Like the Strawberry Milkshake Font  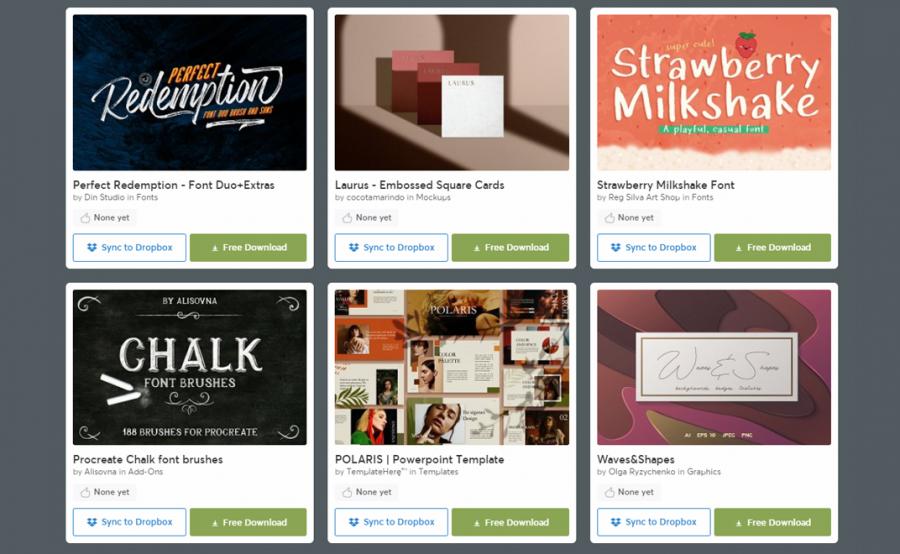tap(610, 218)
